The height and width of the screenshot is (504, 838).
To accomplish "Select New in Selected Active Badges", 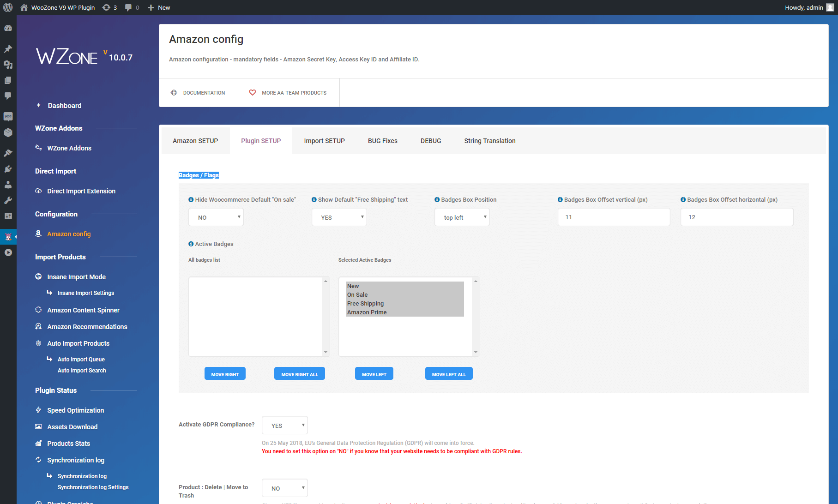I will (405, 286).
